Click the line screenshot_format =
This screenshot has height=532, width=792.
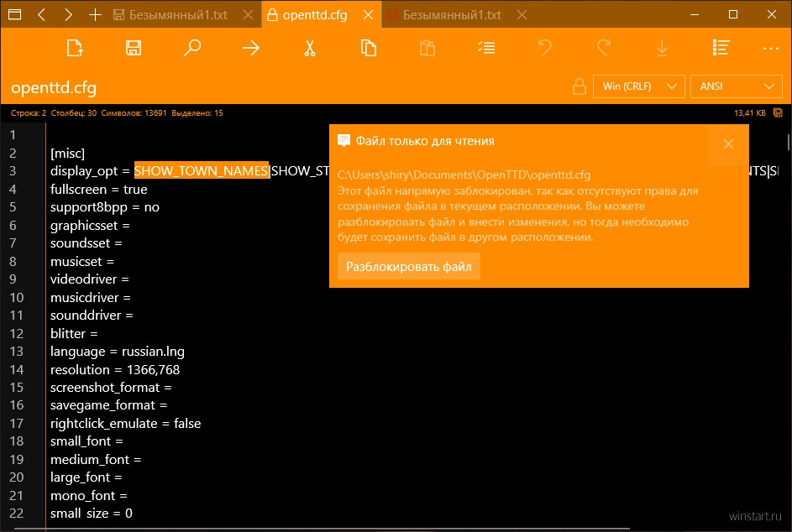[x=111, y=388]
